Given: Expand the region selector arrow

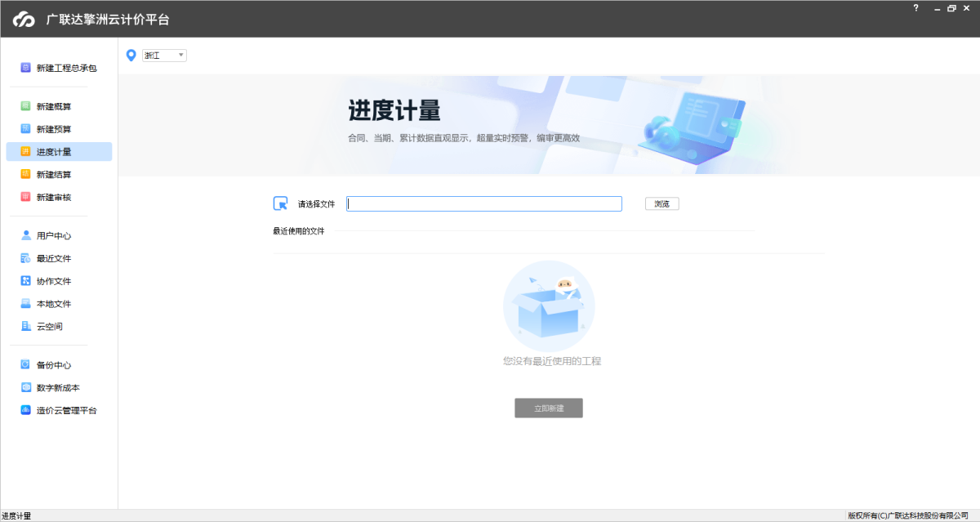Looking at the screenshot, I should pyautogui.click(x=180, y=55).
